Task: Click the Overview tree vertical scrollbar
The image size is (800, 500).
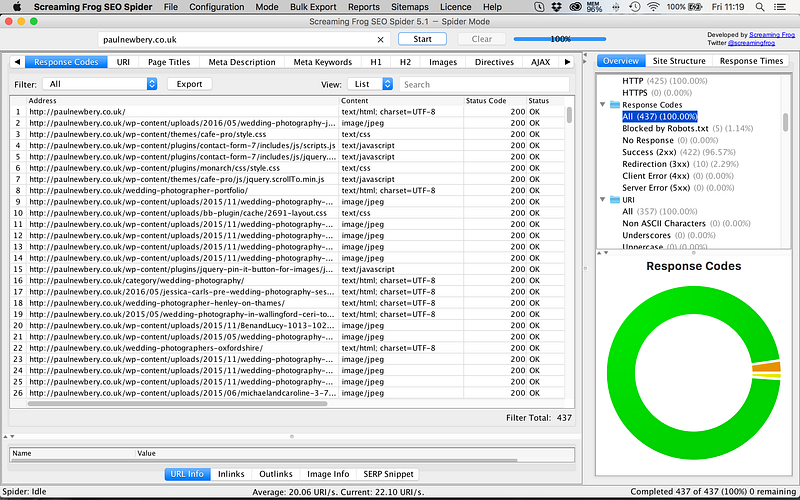Action: tap(785, 122)
